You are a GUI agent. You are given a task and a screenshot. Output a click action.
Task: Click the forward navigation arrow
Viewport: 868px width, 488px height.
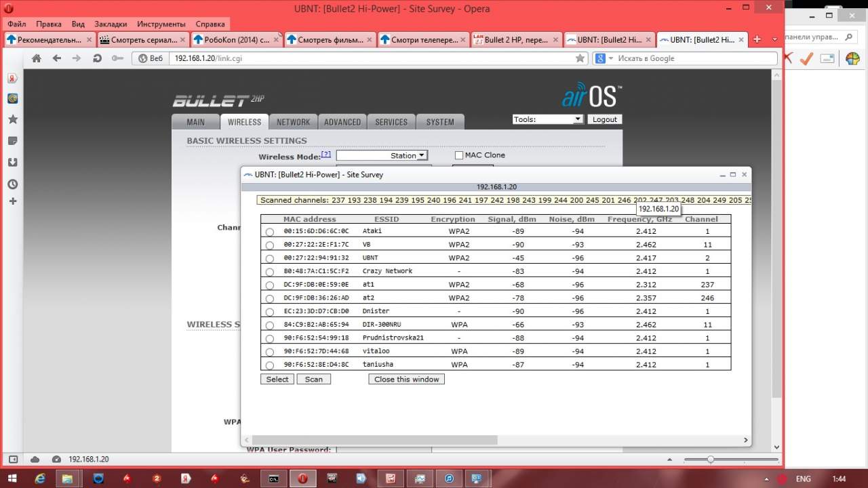(77, 58)
